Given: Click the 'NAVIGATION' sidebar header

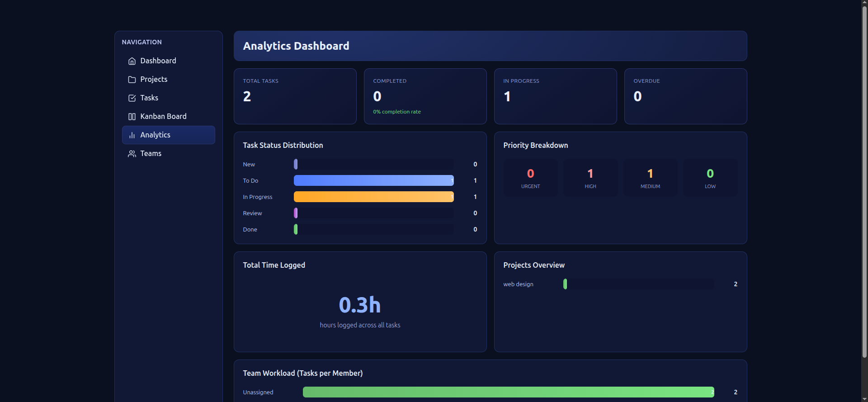Looking at the screenshot, I should click(142, 42).
